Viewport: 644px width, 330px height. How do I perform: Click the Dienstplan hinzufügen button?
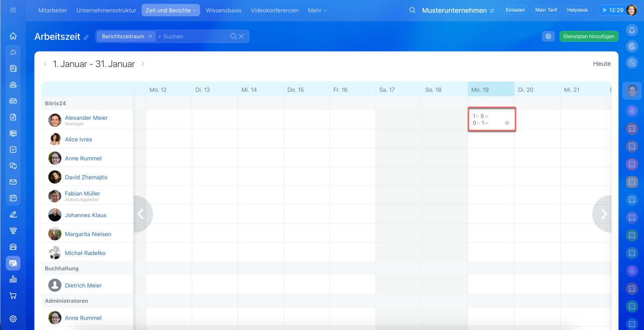[x=589, y=36]
